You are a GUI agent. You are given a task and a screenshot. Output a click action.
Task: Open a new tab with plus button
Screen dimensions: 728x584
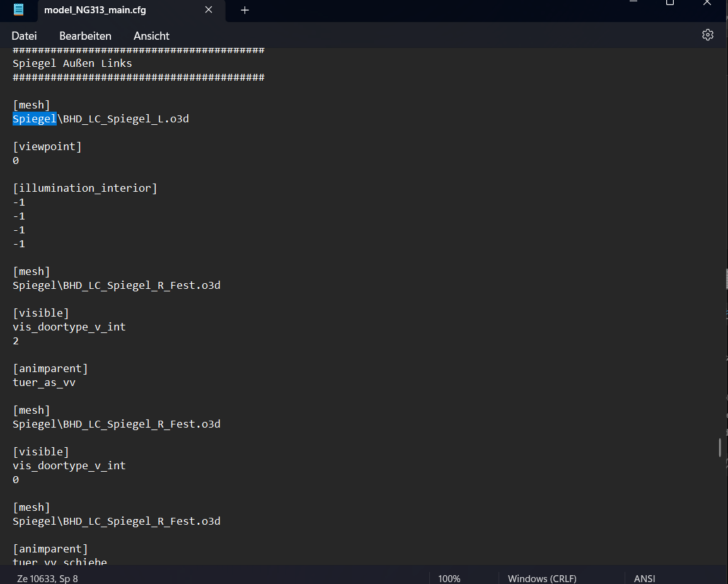pyautogui.click(x=245, y=10)
